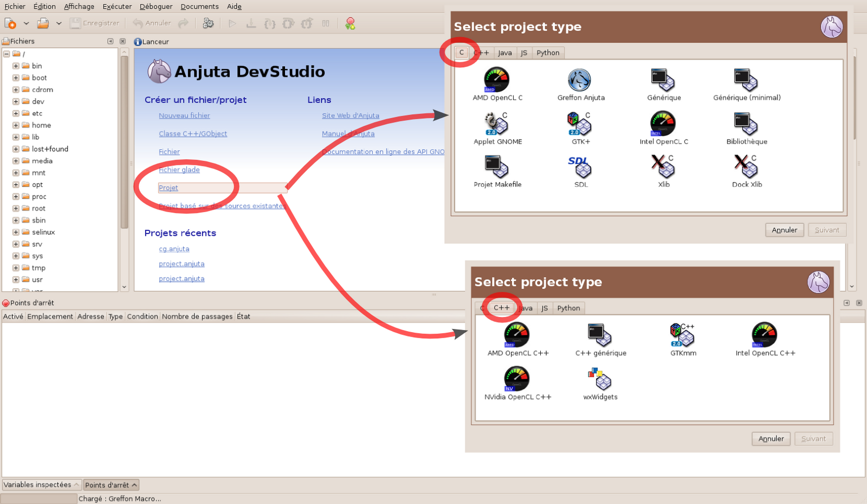This screenshot has height=504, width=867.
Task: Open the new file dropdown arrow in toolbar
Action: click(26, 23)
